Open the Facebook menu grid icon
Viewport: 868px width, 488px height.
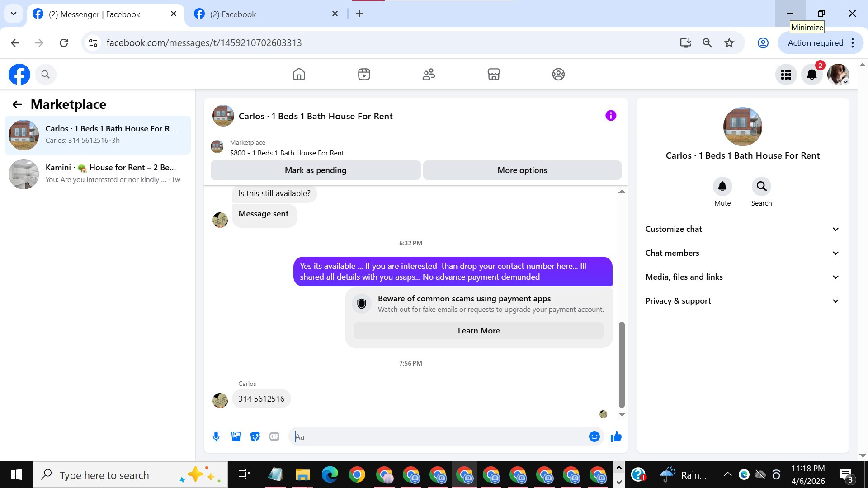click(786, 75)
